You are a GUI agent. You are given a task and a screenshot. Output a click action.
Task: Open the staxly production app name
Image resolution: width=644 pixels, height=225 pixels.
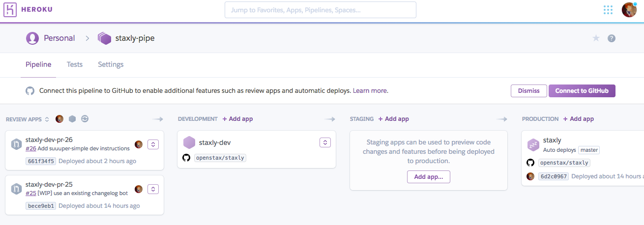[x=552, y=141]
